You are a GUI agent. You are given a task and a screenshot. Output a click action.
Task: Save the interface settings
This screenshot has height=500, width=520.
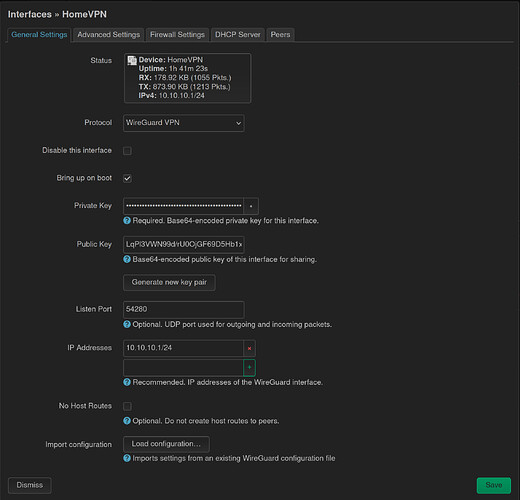(494, 485)
